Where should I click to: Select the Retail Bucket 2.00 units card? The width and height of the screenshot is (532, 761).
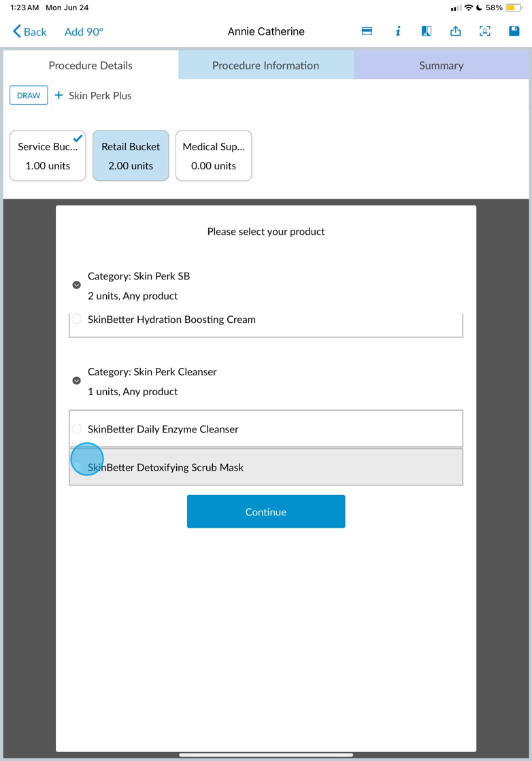[131, 156]
